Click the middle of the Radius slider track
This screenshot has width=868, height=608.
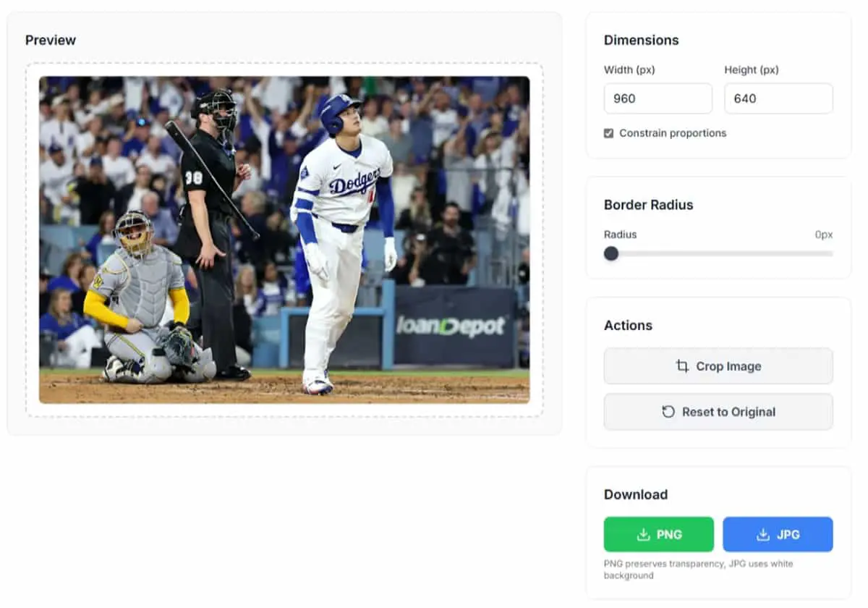pyautogui.click(x=718, y=253)
